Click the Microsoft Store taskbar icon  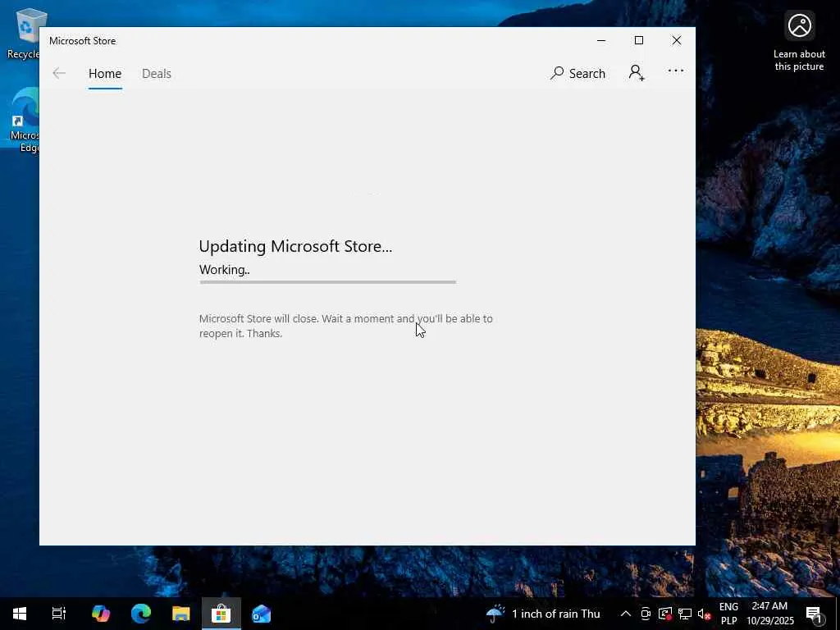(221, 614)
